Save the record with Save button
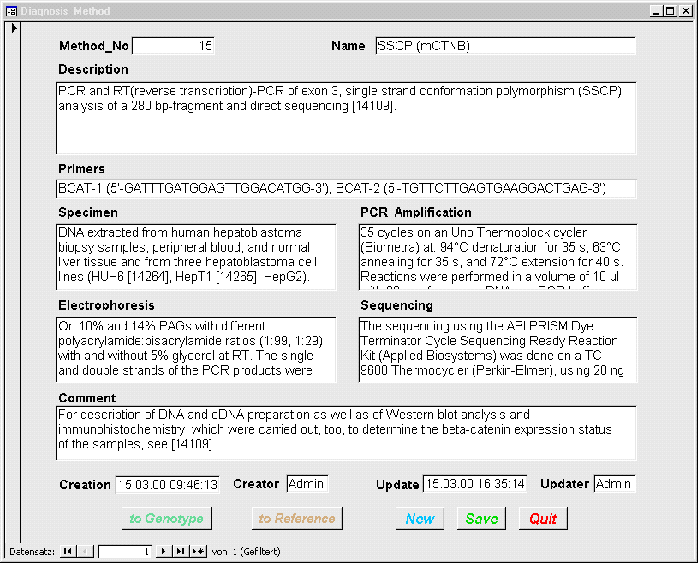This screenshot has height=563, width=698. pos(481,518)
